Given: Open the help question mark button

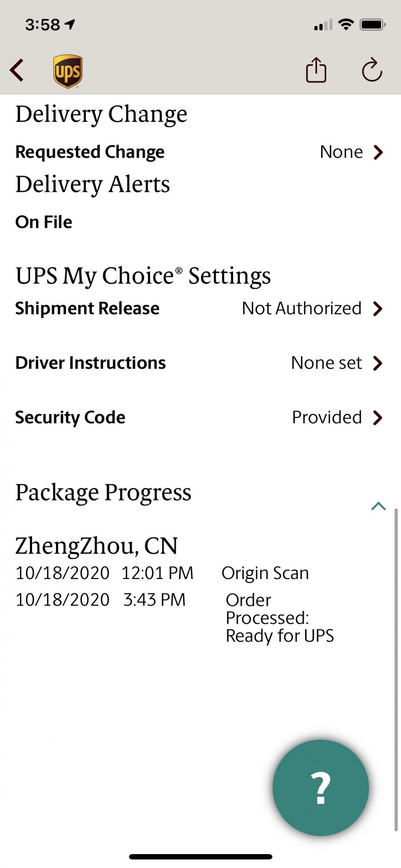Looking at the screenshot, I should coord(321,787).
